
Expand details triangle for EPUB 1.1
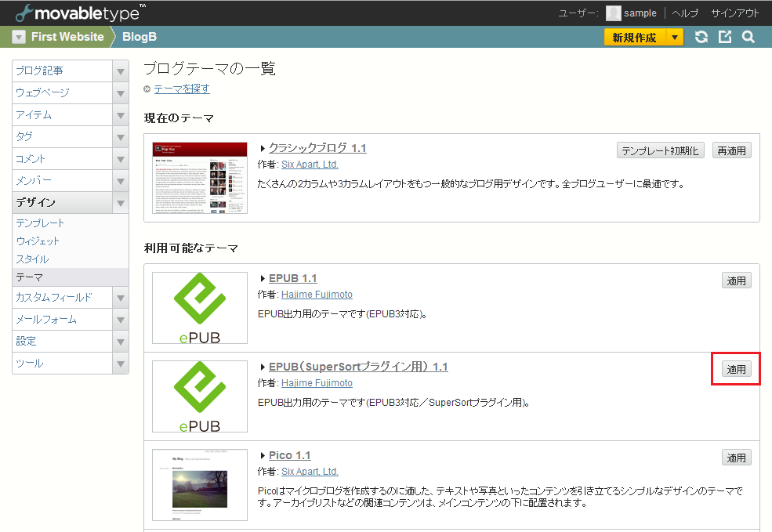tap(263, 279)
